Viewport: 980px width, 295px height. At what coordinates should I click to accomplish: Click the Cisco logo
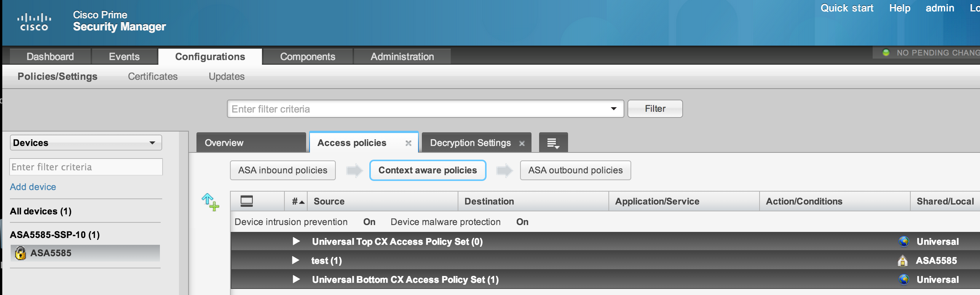(x=34, y=22)
